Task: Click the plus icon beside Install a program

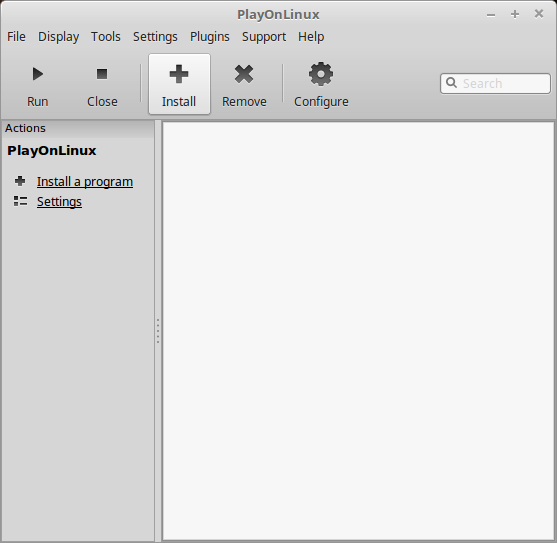Action: pyautogui.click(x=20, y=181)
